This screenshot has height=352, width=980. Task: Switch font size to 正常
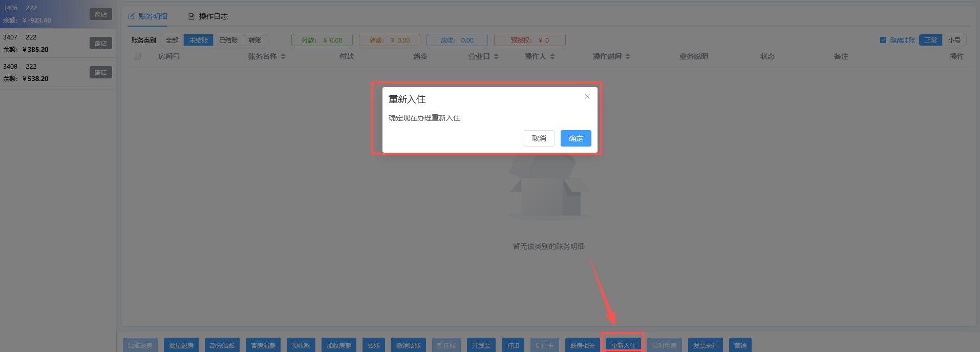pos(930,40)
